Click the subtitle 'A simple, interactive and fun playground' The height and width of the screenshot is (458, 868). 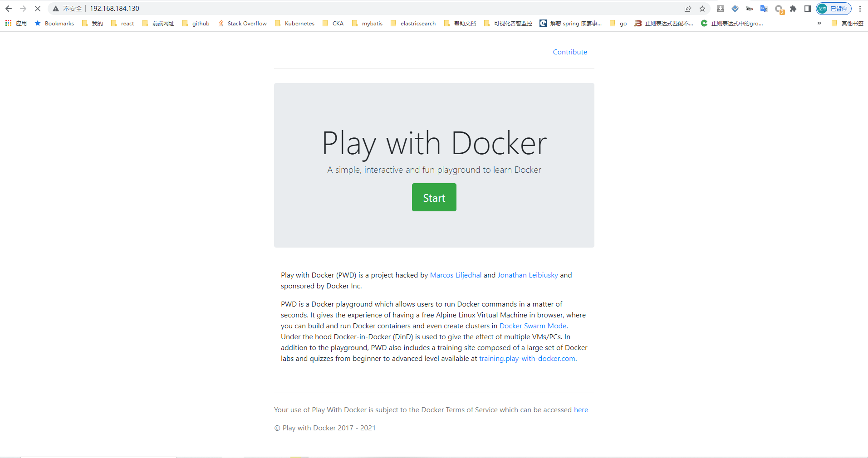click(x=434, y=170)
